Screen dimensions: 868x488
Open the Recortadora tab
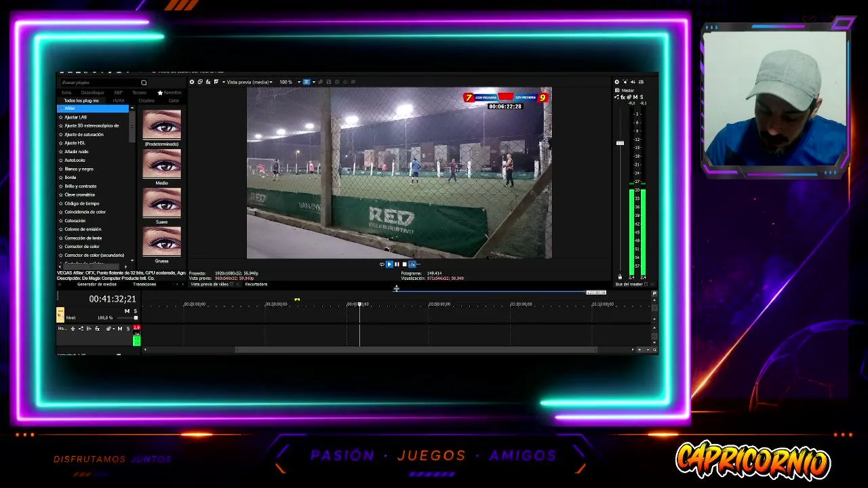(256, 285)
